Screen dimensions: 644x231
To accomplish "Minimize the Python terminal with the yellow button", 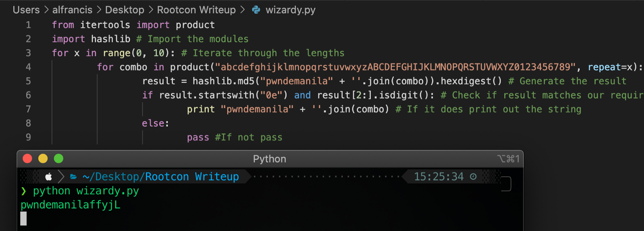I will [43, 159].
